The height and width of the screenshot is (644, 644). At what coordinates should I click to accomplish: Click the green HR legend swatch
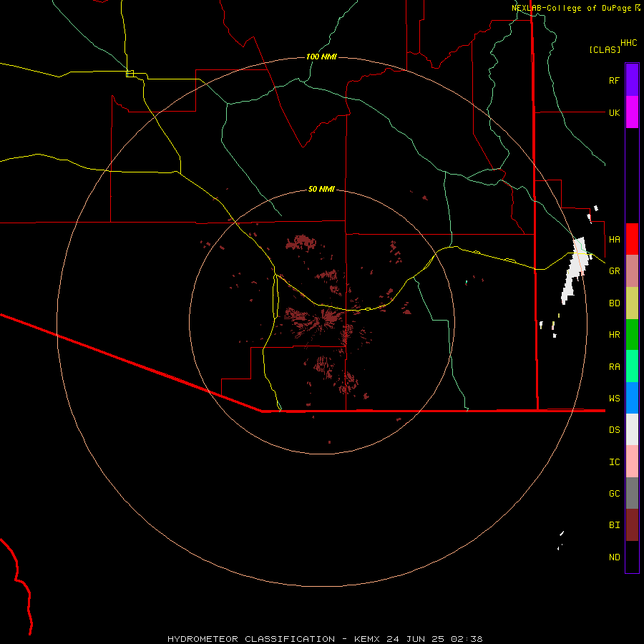click(x=632, y=335)
